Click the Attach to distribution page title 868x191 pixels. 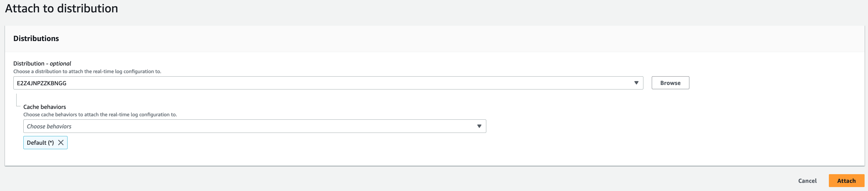62,8
